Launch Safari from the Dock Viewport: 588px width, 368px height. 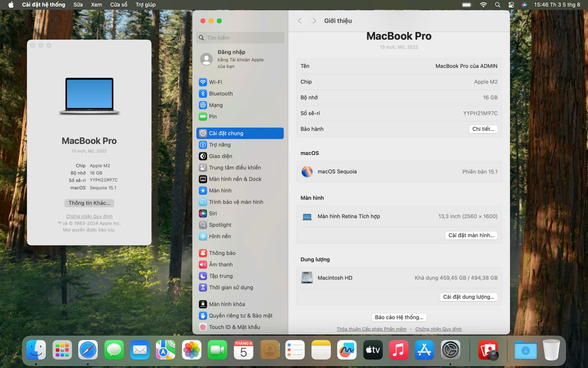pyautogui.click(x=88, y=350)
